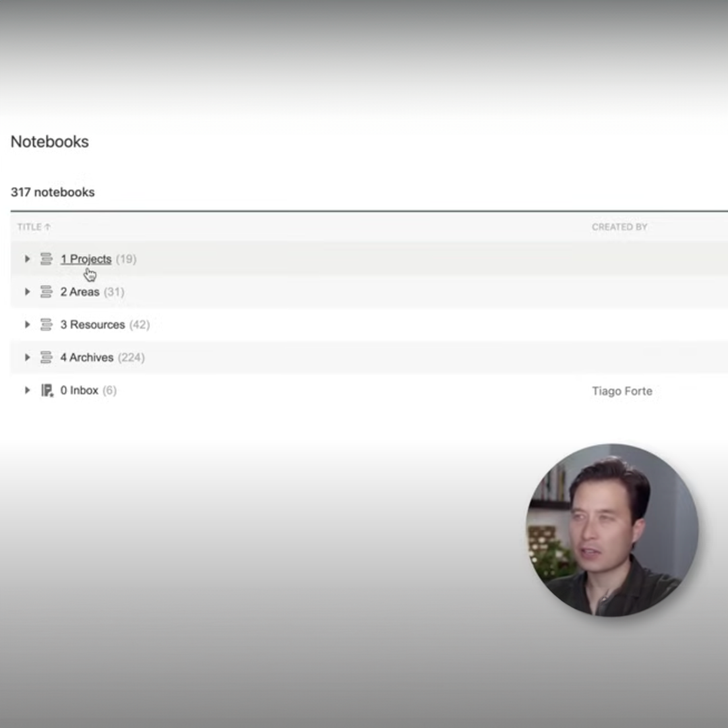
Task: Select the stack icon beside 4 Archives
Action: click(x=46, y=357)
